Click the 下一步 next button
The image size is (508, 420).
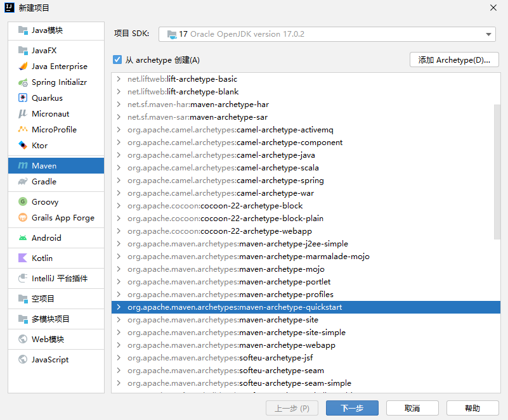click(352, 408)
